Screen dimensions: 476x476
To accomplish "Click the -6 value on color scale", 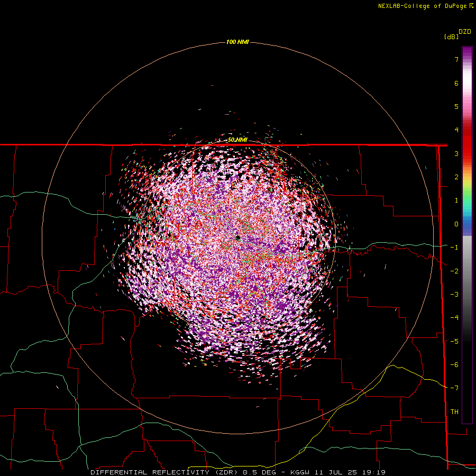I will click(x=454, y=365).
